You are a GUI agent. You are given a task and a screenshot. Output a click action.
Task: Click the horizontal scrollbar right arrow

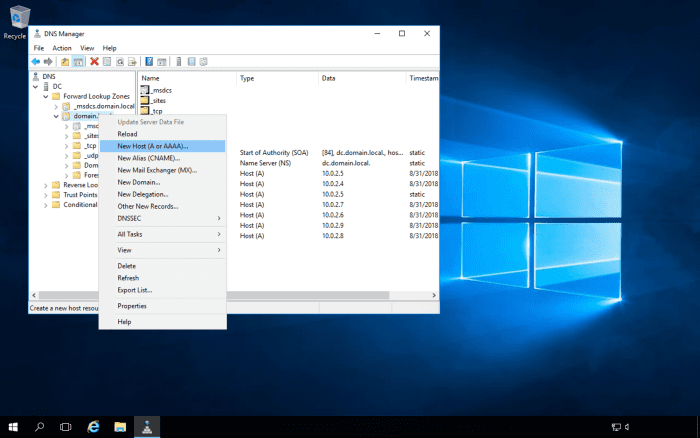point(433,295)
